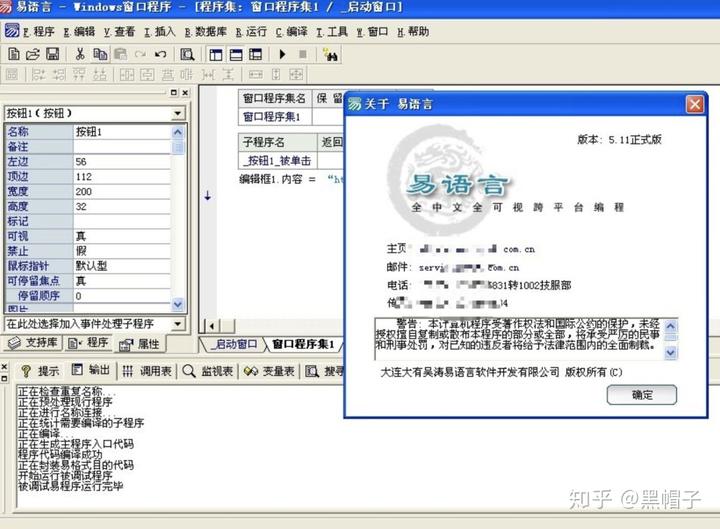Click the Copy toolbar icon
Screen dimensions: 720x529
click(x=100, y=54)
